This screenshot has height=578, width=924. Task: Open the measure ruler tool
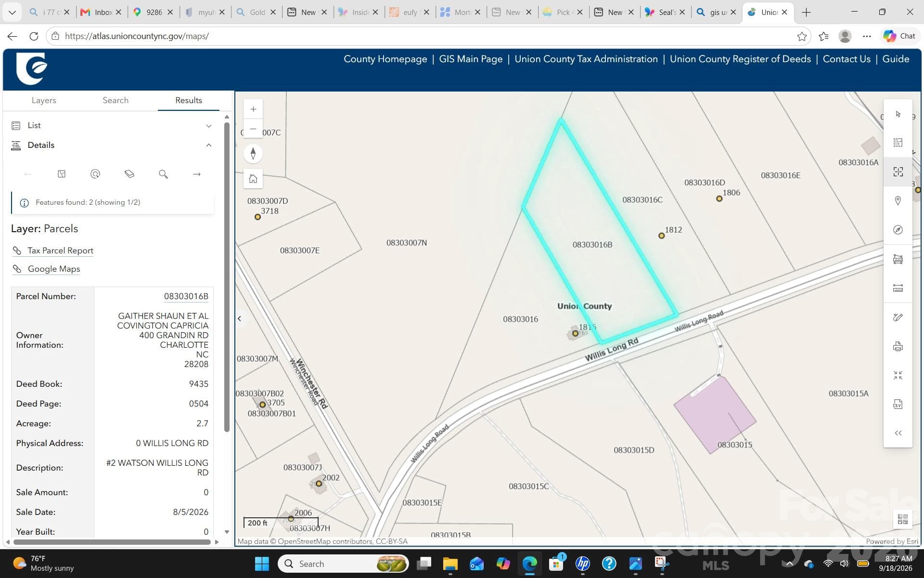[x=898, y=288]
